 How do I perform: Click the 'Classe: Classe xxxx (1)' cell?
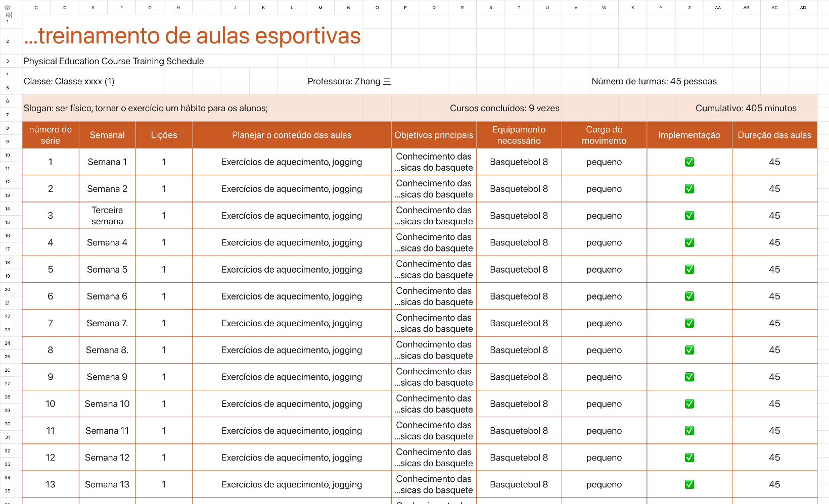pos(69,81)
